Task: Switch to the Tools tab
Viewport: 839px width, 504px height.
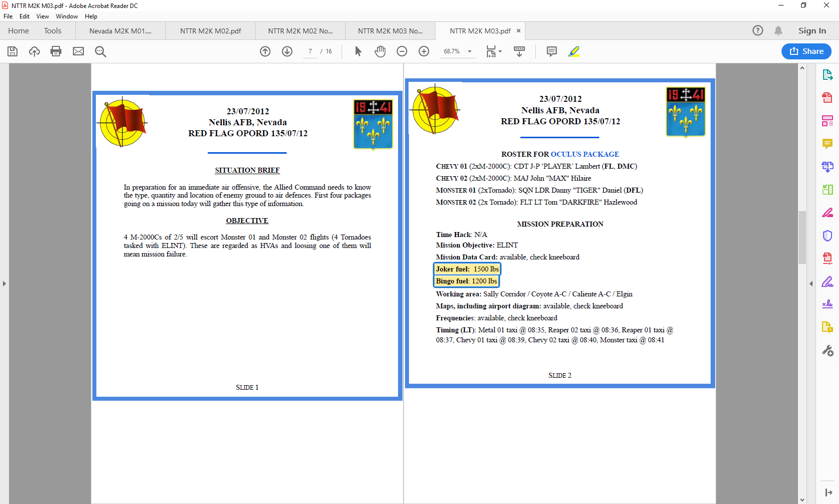Action: (x=52, y=31)
